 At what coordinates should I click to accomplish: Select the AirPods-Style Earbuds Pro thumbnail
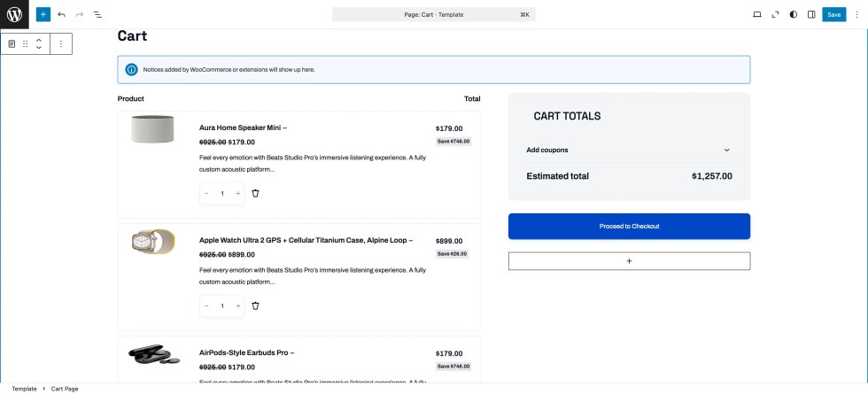coord(154,354)
